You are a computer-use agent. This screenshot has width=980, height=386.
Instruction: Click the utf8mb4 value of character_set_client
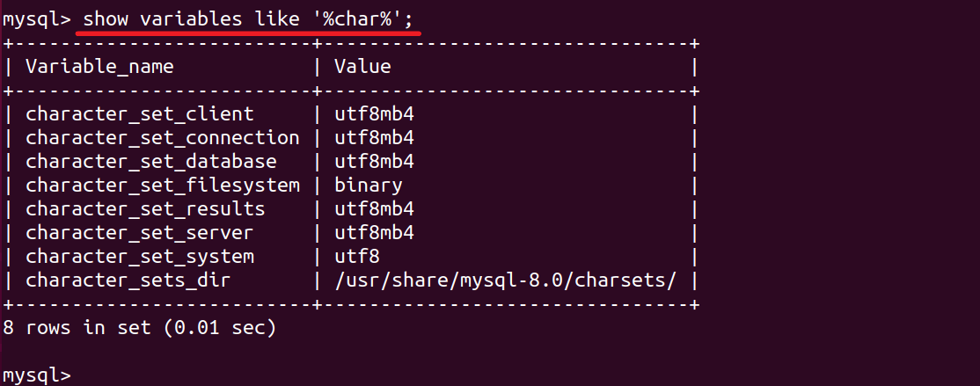(x=374, y=113)
